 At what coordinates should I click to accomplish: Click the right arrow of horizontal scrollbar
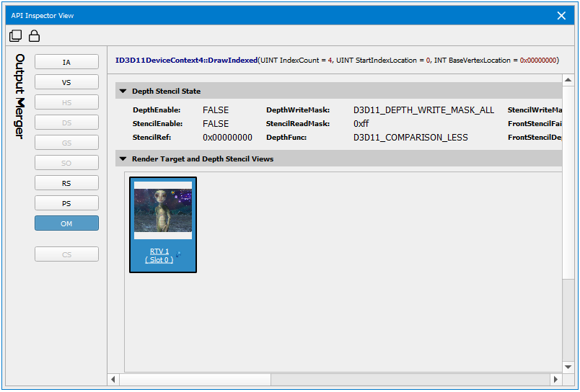(555, 379)
